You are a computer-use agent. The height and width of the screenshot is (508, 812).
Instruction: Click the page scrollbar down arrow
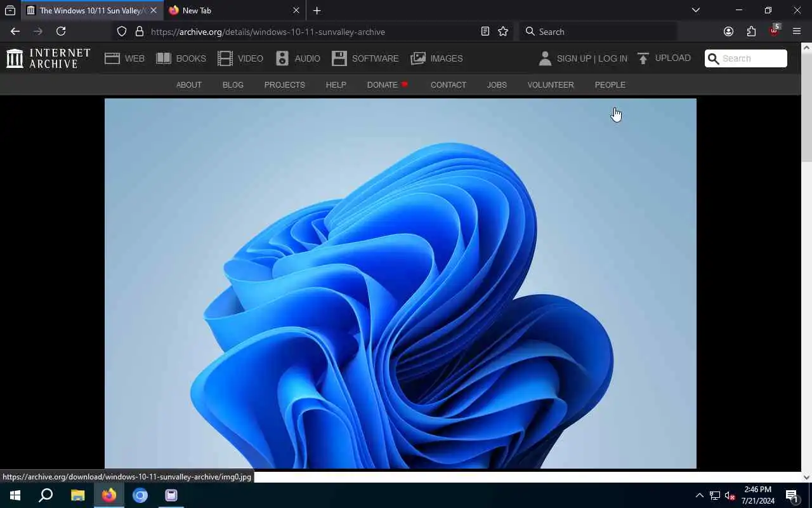coord(806,477)
